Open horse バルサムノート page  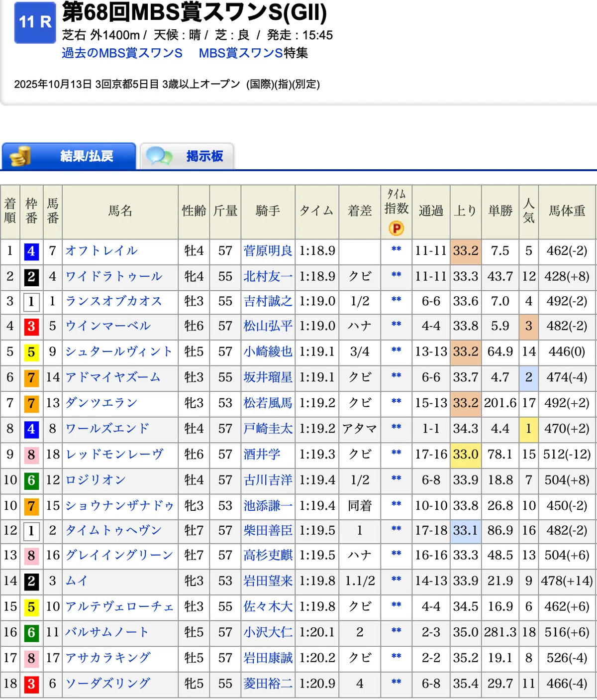tap(107, 632)
